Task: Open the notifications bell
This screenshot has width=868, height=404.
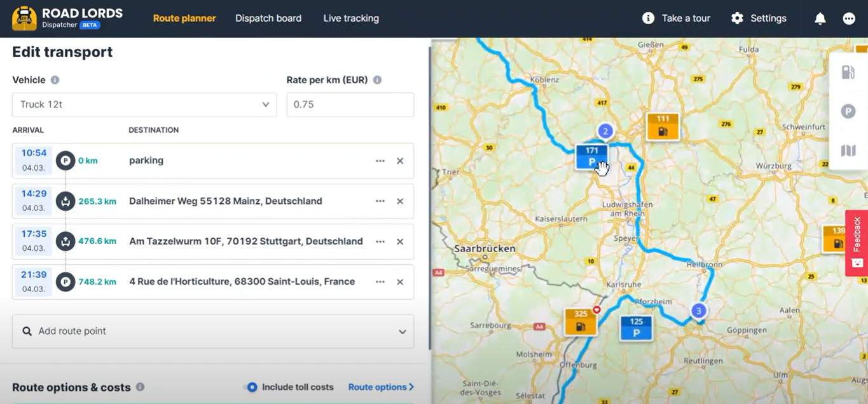Action: (x=820, y=18)
